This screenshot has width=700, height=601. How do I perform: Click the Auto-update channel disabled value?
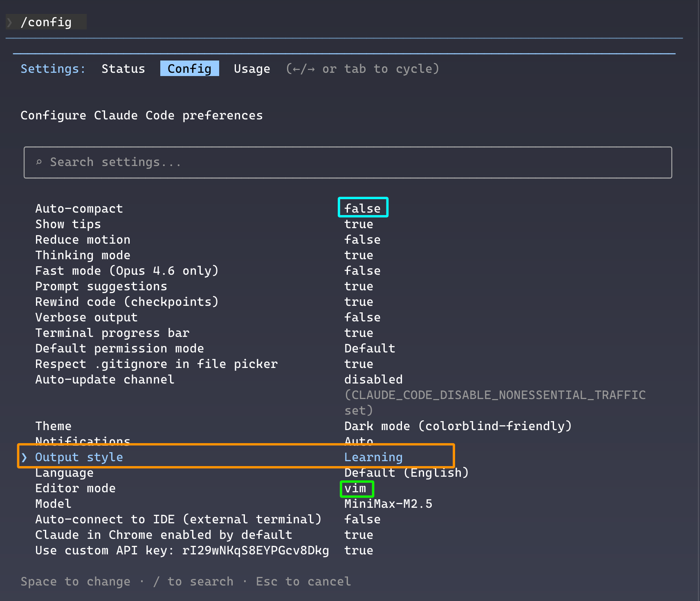click(x=373, y=379)
